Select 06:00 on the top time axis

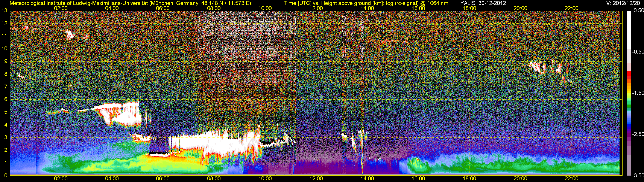(x=163, y=8)
